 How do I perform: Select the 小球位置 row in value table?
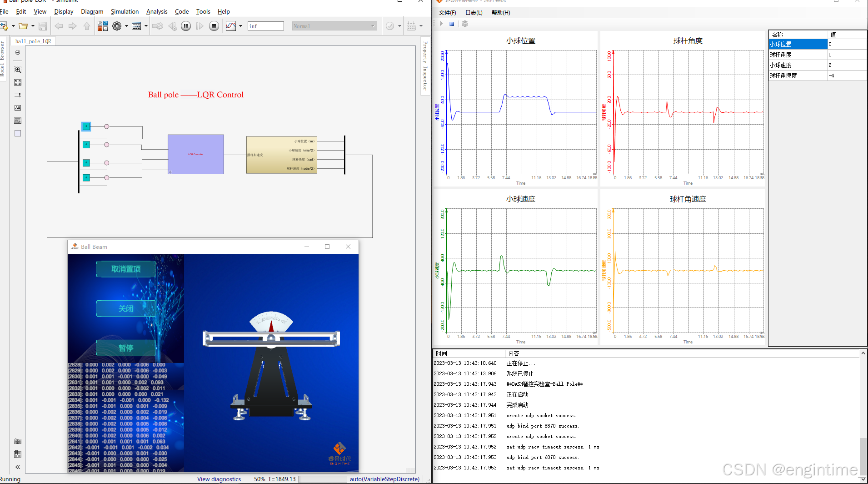click(818, 44)
